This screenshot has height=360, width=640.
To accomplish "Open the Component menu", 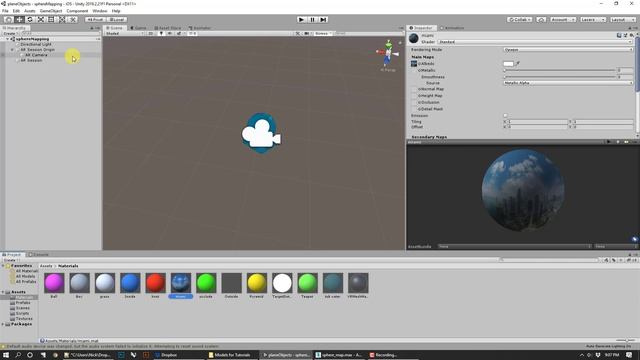I will pyautogui.click(x=77, y=11).
